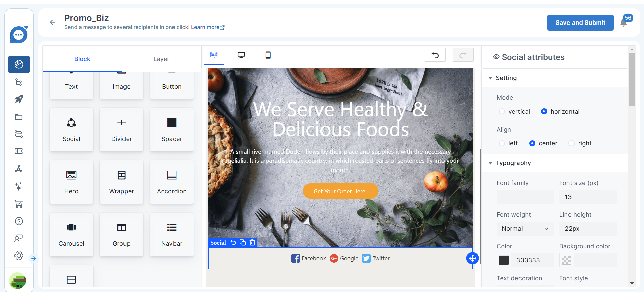Select the Text block
644x292 pixels.
pyautogui.click(x=71, y=85)
